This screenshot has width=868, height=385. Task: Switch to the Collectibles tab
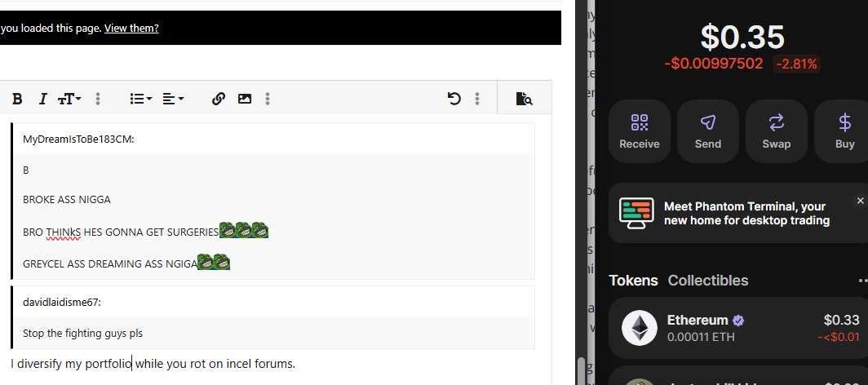pyautogui.click(x=708, y=281)
